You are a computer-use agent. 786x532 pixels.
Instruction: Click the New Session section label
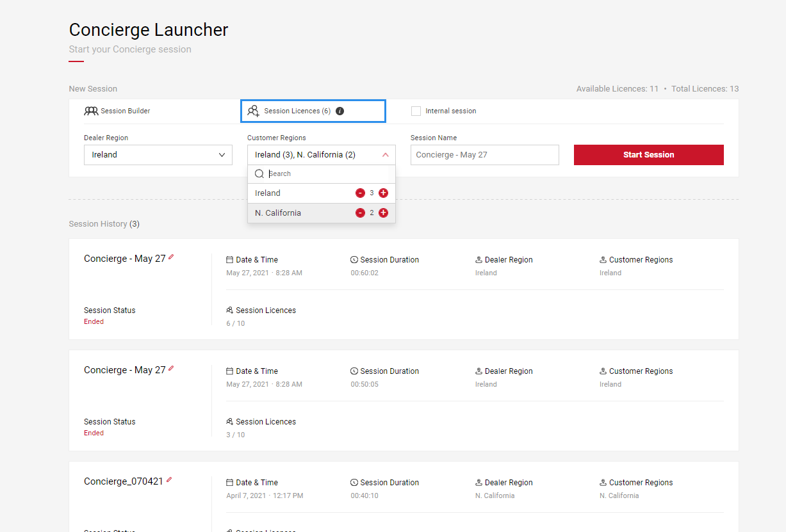tap(93, 89)
